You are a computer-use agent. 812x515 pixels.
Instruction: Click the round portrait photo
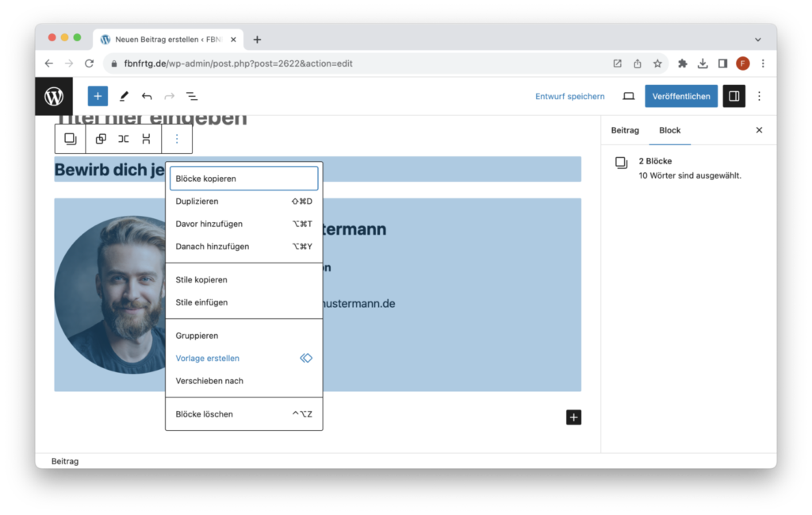tap(110, 295)
